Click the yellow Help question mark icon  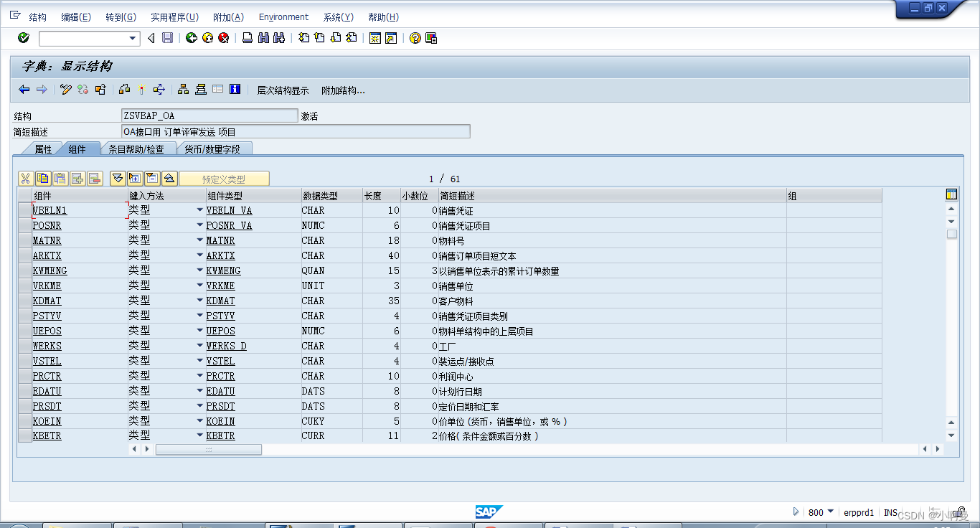point(415,38)
